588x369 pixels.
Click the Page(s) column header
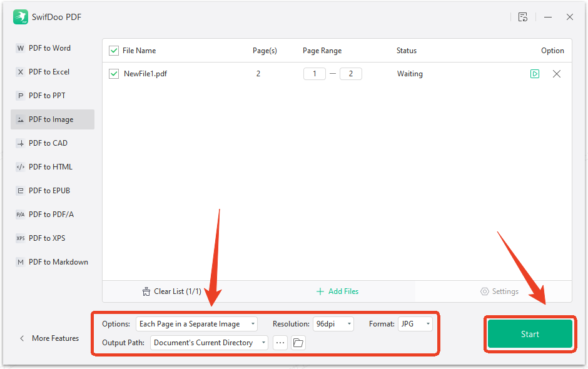pyautogui.click(x=265, y=51)
